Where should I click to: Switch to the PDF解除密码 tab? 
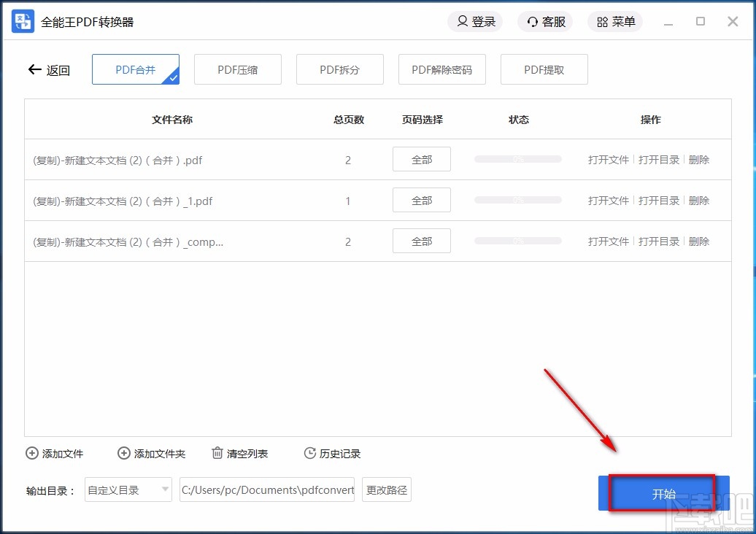(x=441, y=69)
